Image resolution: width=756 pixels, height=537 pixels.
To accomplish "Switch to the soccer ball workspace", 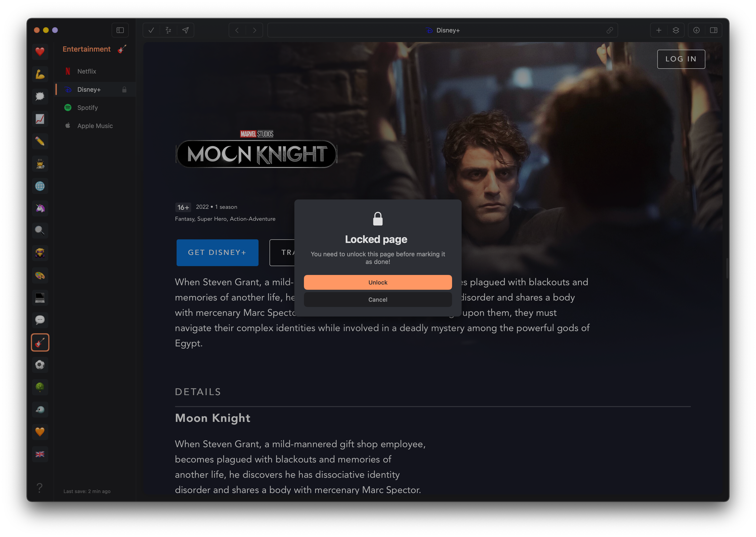I will (x=40, y=365).
